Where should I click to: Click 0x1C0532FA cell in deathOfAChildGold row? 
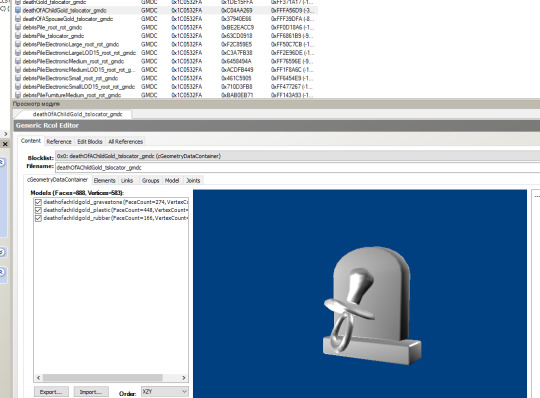(x=186, y=10)
